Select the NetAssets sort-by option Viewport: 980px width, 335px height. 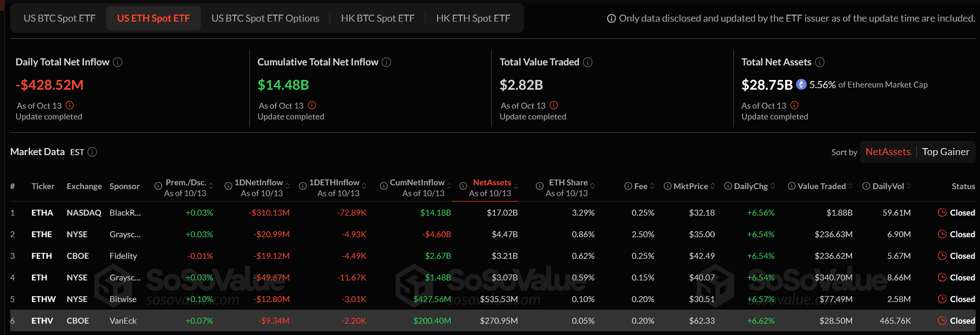[888, 152]
